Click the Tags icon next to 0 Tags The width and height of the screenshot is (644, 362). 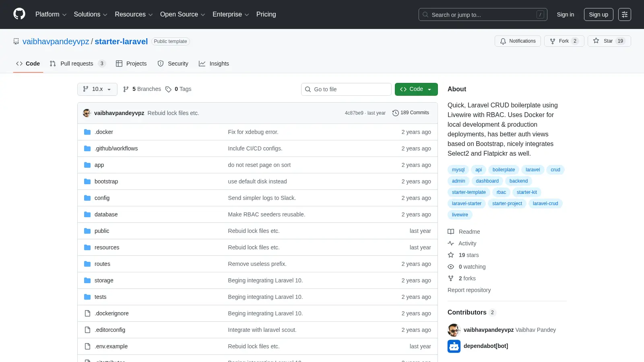(168, 89)
